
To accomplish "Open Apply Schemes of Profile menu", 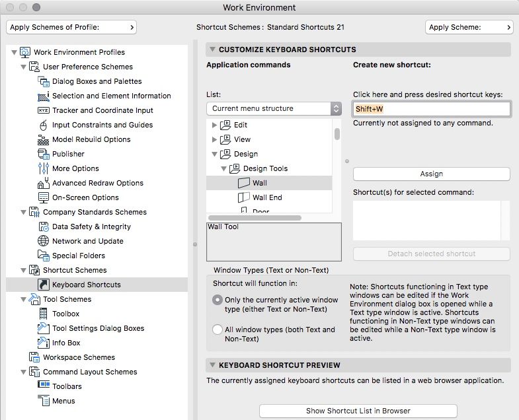I will (71, 27).
